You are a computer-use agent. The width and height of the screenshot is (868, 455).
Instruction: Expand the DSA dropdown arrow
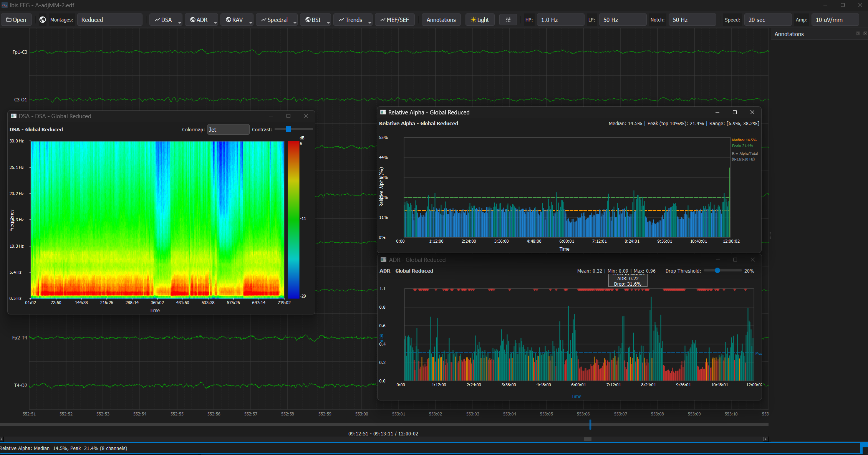(x=180, y=22)
